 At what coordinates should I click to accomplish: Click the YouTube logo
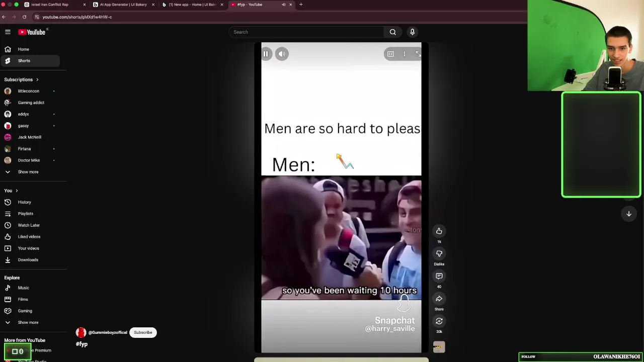pos(32,32)
